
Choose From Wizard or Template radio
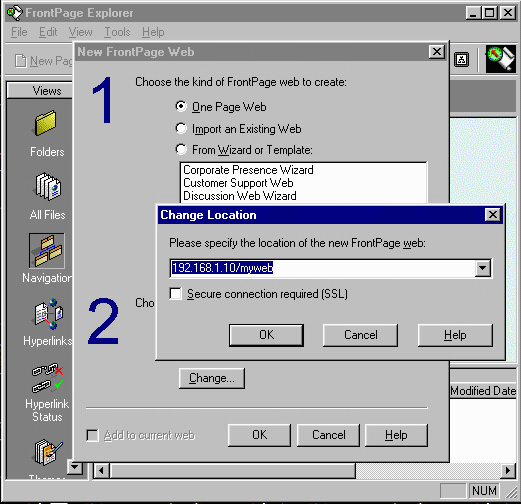click(x=181, y=149)
